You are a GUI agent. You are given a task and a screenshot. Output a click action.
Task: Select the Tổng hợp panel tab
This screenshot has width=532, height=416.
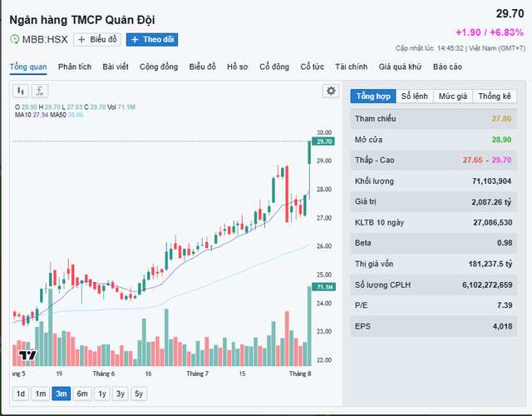[373, 97]
